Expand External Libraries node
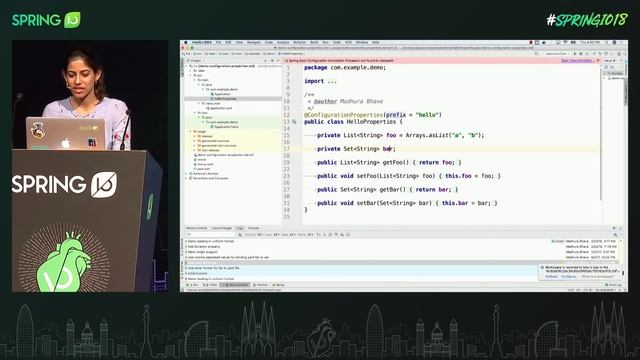The height and width of the screenshot is (360, 640). (186, 173)
